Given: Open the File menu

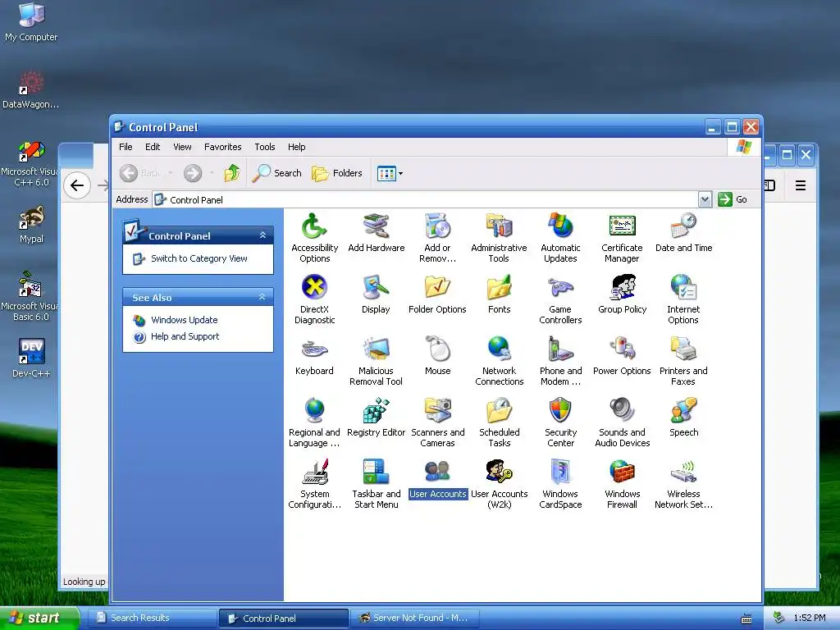Looking at the screenshot, I should click(126, 147).
